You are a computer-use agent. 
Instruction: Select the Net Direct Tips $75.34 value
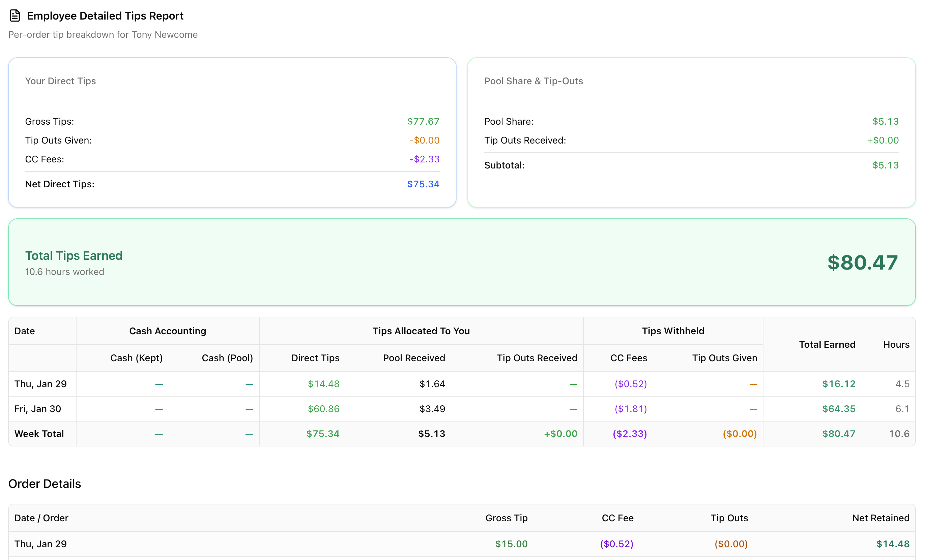point(423,184)
